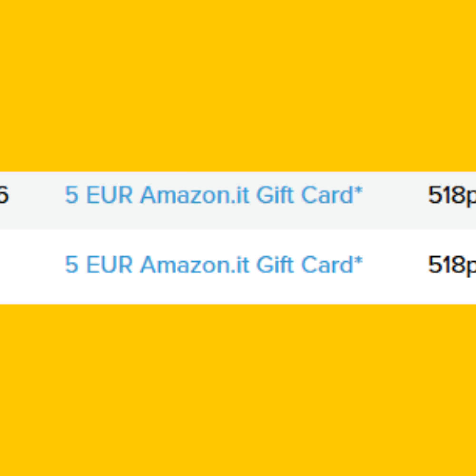Click the words Gift Card in the white row
The image size is (476, 476).
[305, 265]
